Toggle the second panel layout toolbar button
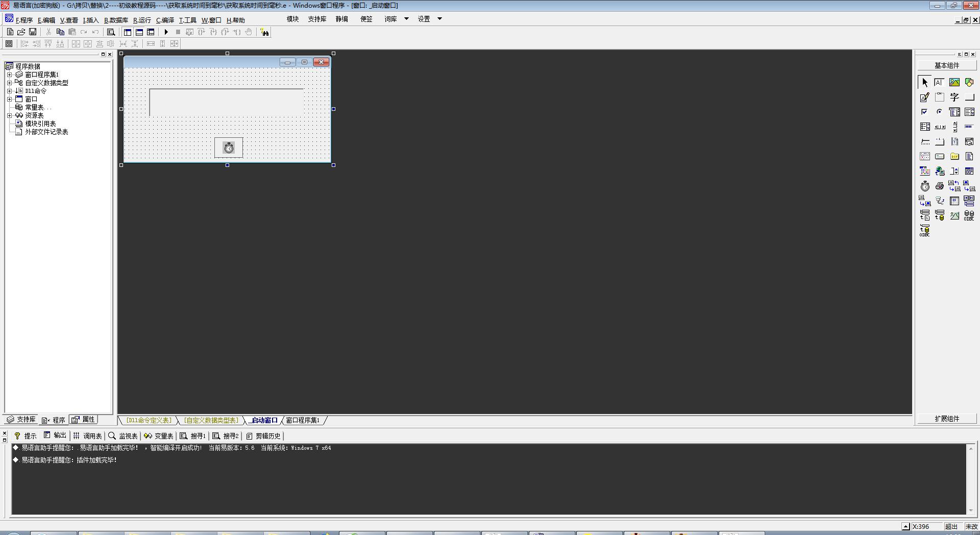 coord(139,32)
